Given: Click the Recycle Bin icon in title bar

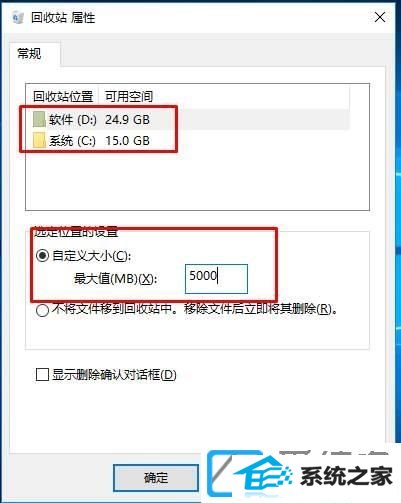Looking at the screenshot, I should (x=18, y=18).
